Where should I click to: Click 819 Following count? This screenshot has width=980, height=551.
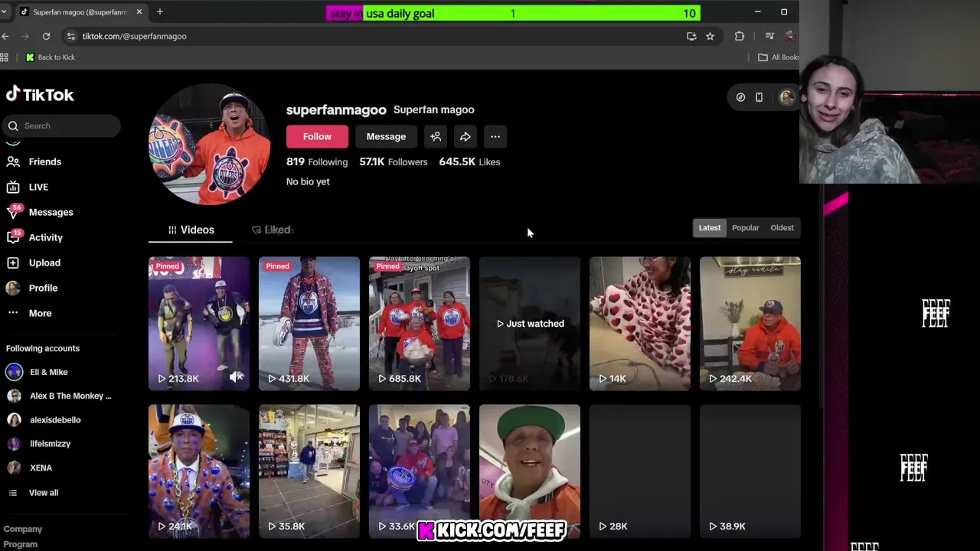317,161
